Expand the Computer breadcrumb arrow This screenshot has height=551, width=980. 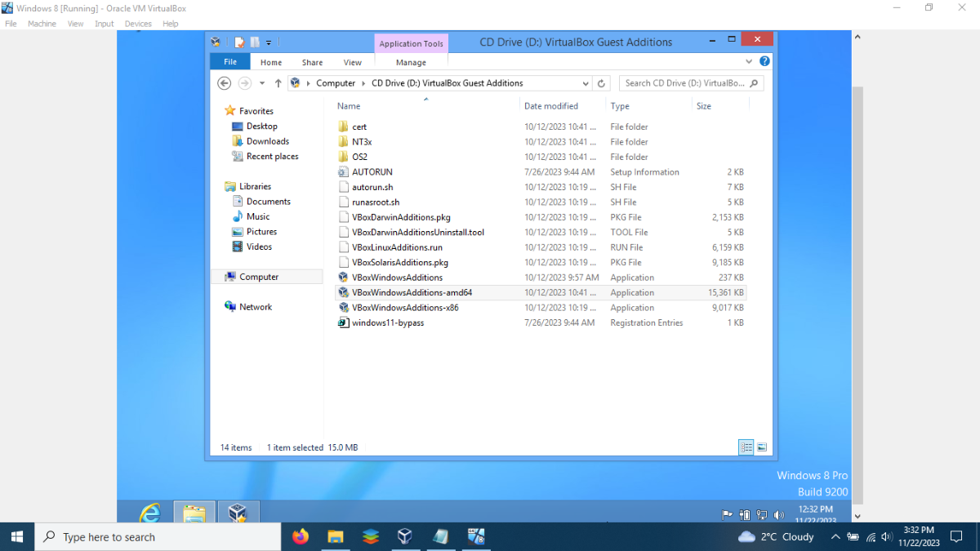click(364, 83)
